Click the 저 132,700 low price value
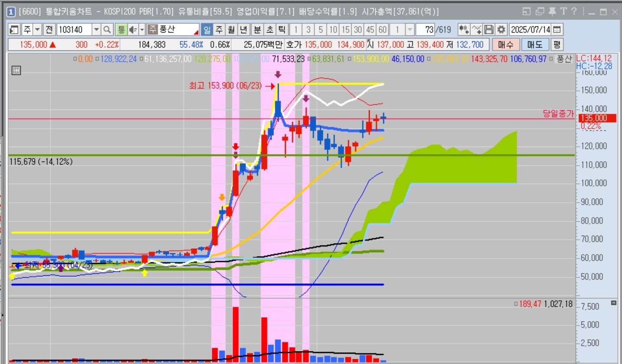This screenshot has width=622, height=364. pos(465,44)
